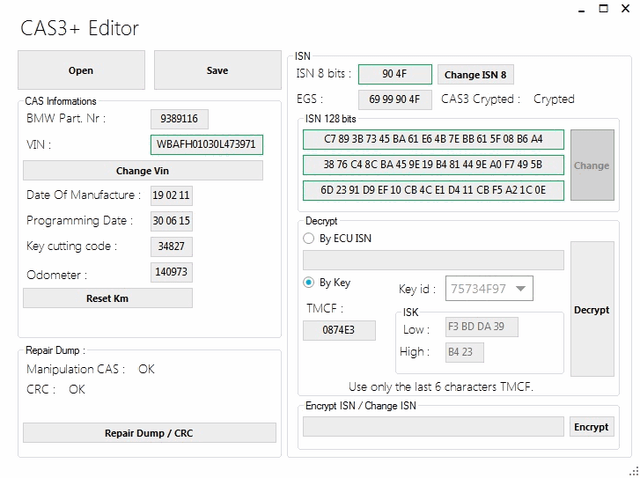Click the Change Vin button
Viewport: 640px width, 478px height.
click(143, 171)
